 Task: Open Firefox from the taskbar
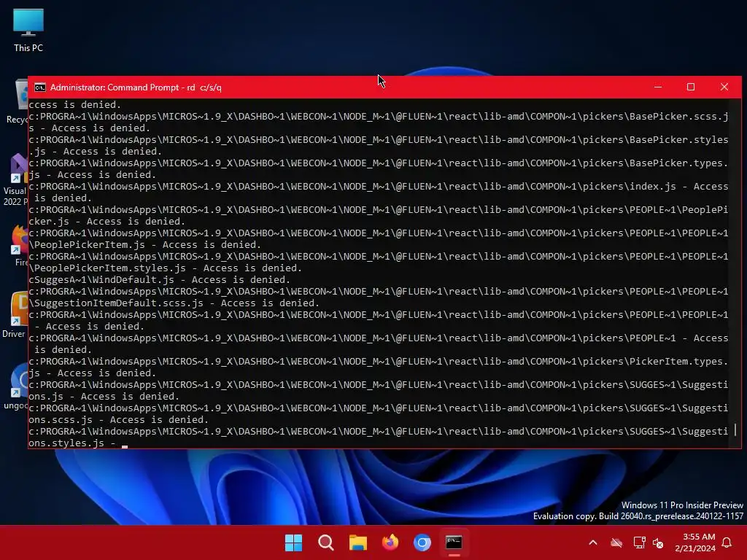tap(390, 542)
